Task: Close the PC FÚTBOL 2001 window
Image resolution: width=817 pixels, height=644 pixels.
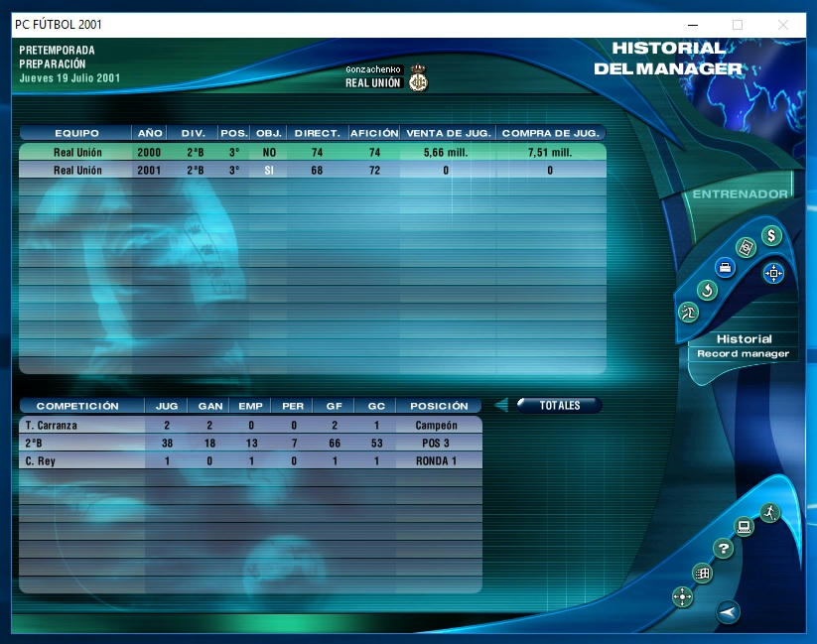Action: 782,25
